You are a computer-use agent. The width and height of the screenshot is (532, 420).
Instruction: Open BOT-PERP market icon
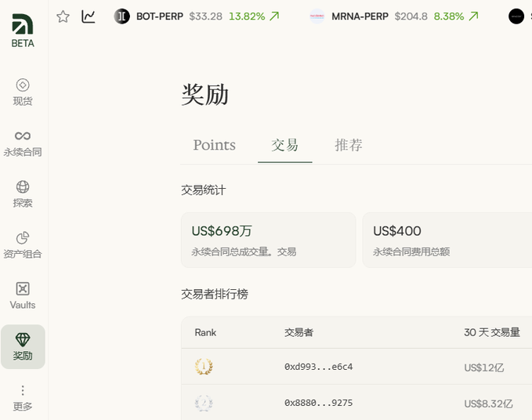click(121, 16)
